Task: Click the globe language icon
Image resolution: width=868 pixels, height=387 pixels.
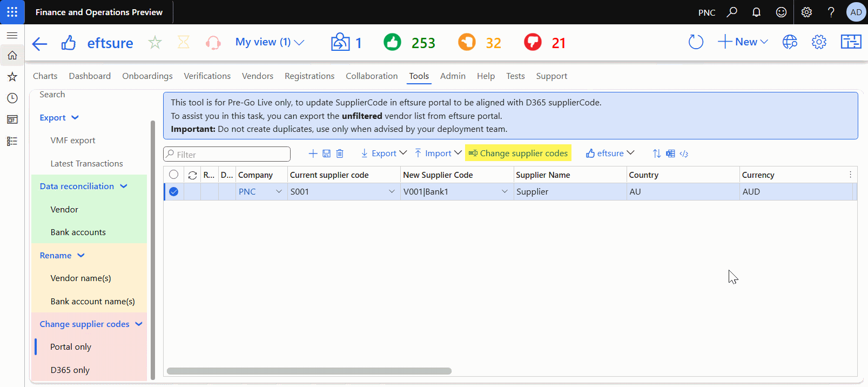Action: 790,42
